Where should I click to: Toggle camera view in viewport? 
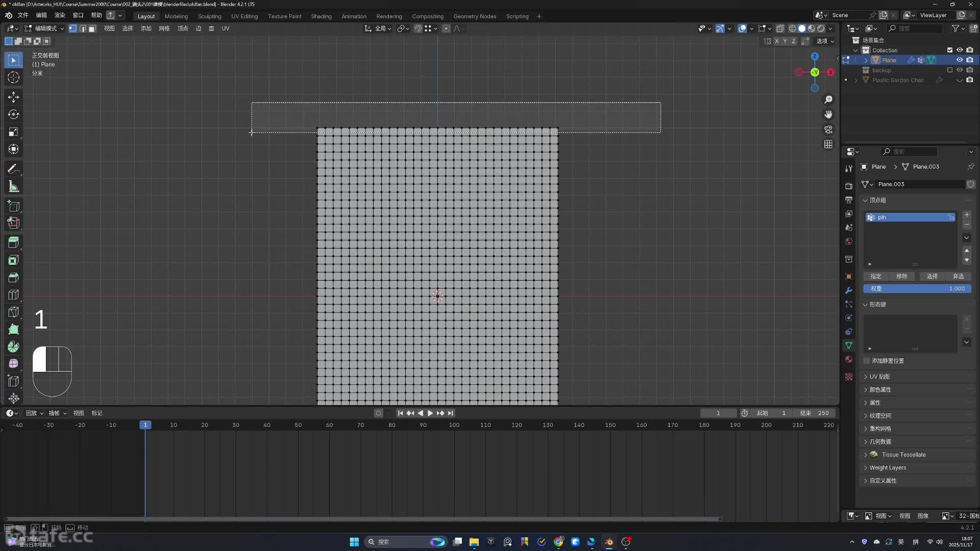[828, 130]
